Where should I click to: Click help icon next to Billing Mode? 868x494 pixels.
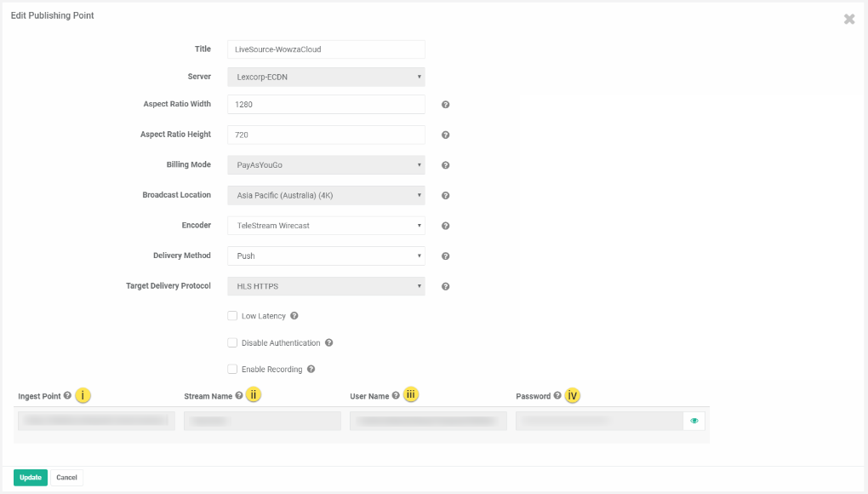(445, 165)
